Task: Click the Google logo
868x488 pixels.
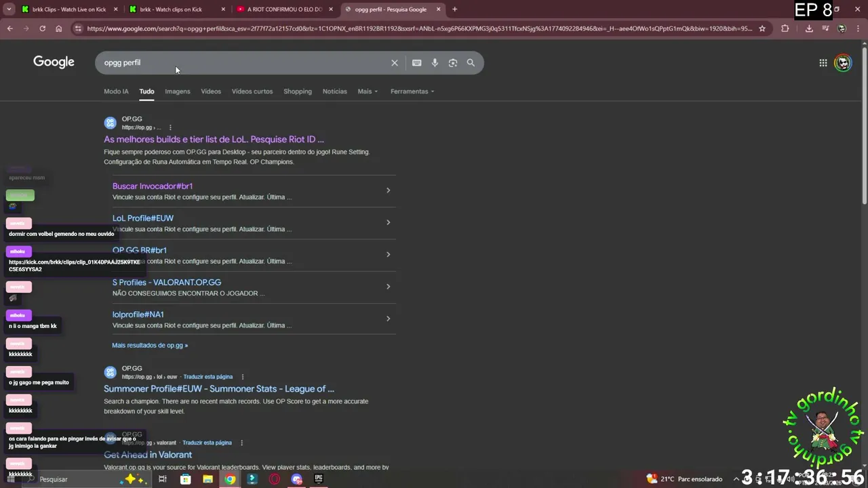Action: click(x=54, y=62)
